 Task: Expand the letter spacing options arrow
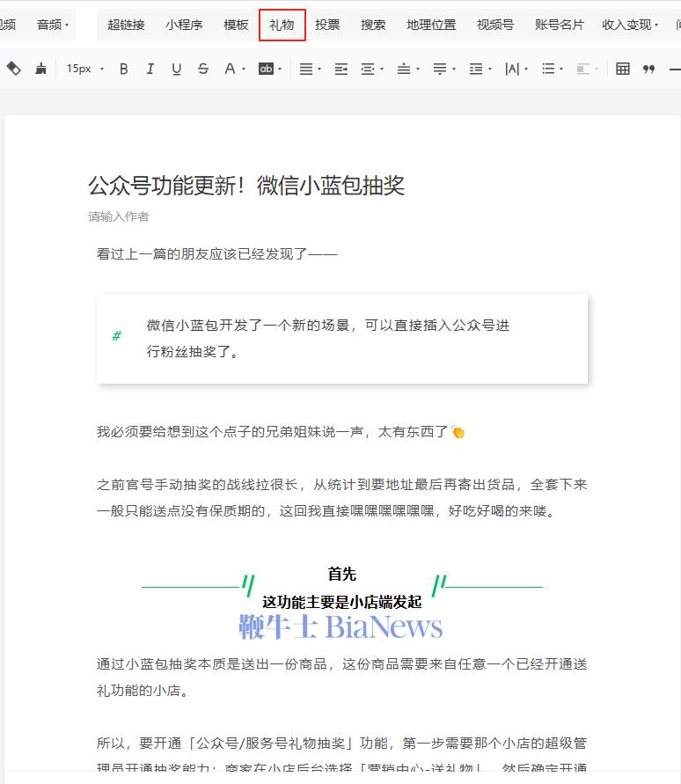[x=526, y=69]
